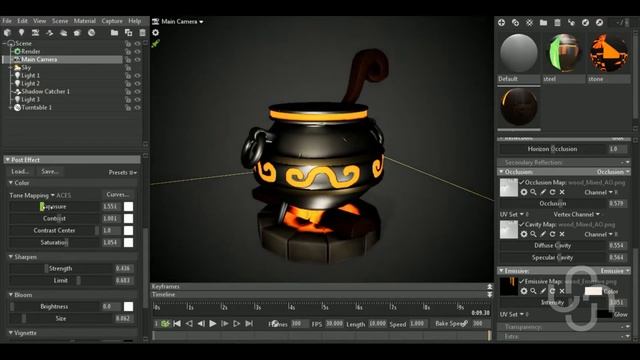Open the material folder icon

[543, 23]
